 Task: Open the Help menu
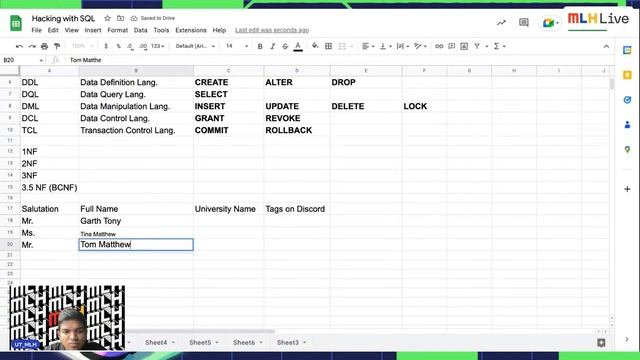(219, 30)
